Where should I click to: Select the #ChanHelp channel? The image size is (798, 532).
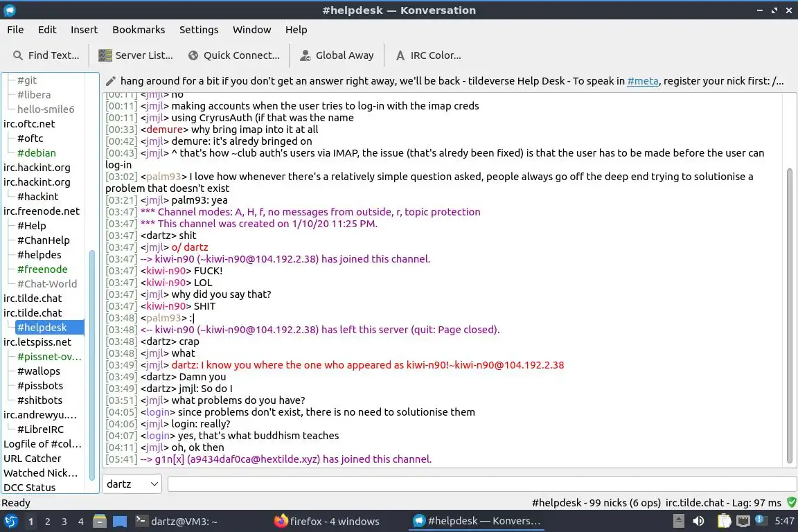(x=43, y=240)
